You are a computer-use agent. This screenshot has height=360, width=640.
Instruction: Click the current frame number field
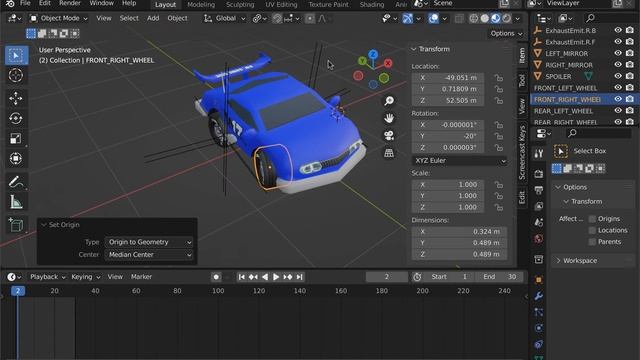tap(387, 277)
